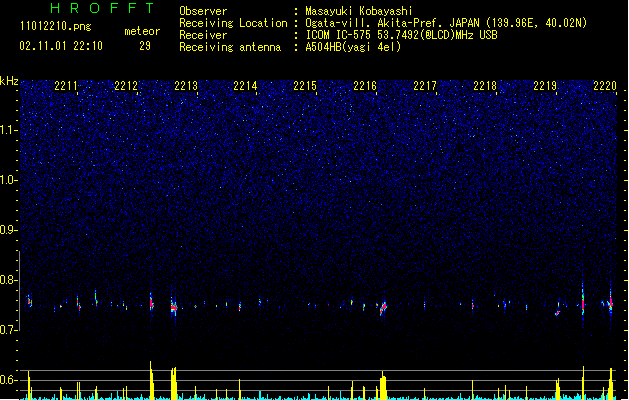
Task: Click the 0.8 frequency axis label
Action: 8,280
